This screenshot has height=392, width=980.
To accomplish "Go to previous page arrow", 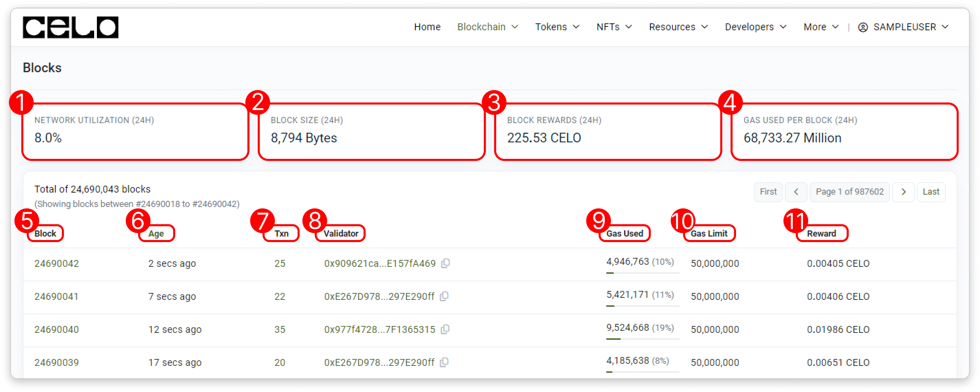I will pos(796,192).
